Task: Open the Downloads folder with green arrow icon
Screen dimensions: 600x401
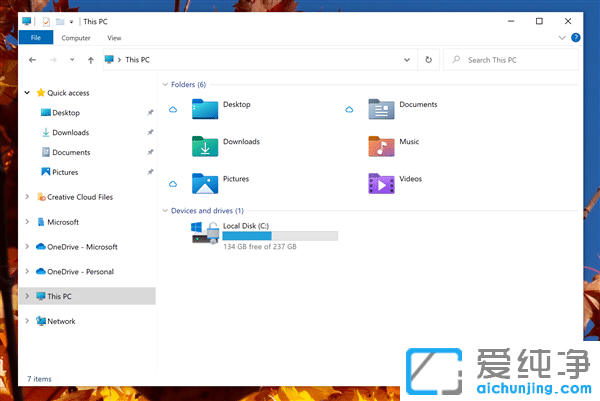Action: click(x=204, y=146)
